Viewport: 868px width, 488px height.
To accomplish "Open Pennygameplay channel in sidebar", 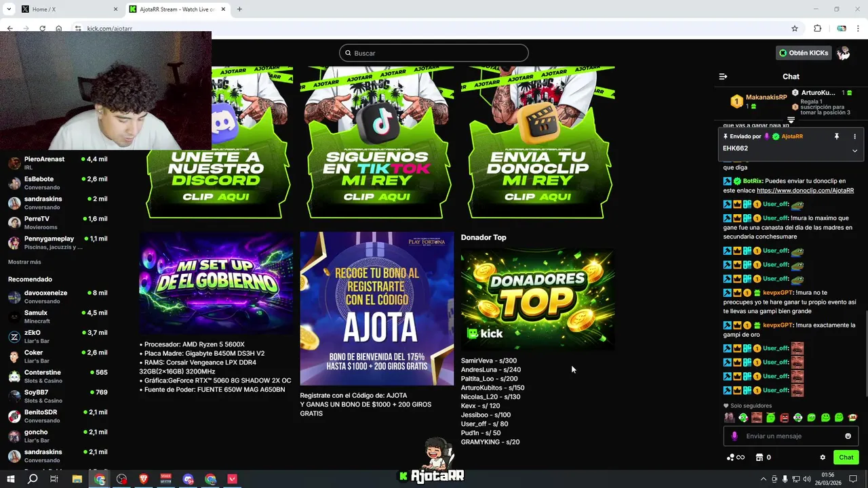I will coord(58,243).
